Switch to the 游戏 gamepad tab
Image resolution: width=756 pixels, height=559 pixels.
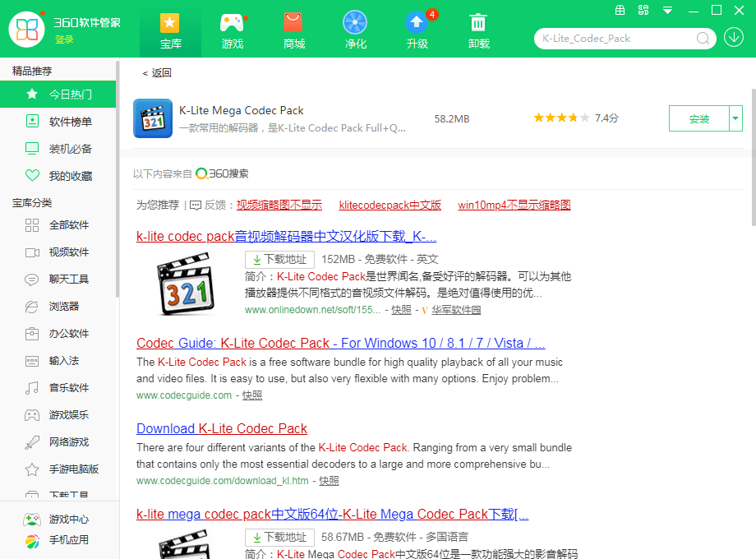(232, 31)
